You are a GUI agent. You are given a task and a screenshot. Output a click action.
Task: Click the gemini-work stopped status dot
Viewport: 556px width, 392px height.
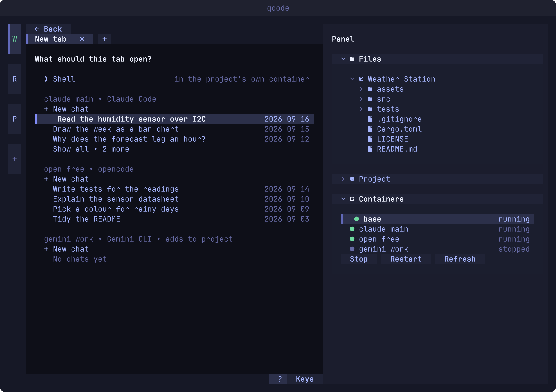(x=352, y=249)
